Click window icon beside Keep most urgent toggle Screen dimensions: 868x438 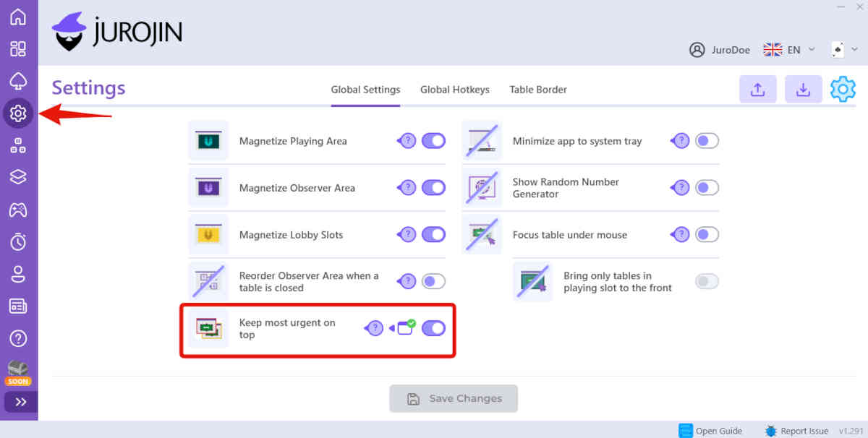405,327
